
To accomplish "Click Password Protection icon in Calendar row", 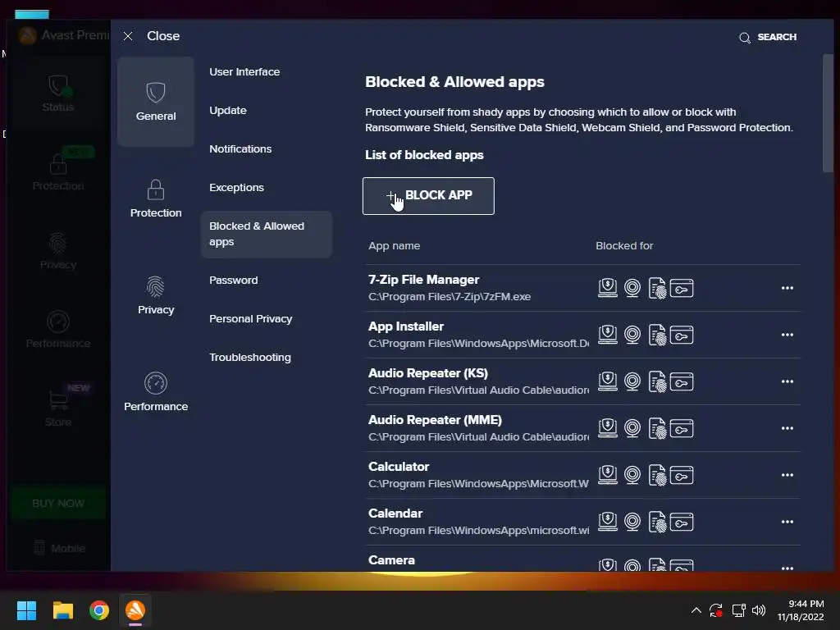I will point(682,521).
